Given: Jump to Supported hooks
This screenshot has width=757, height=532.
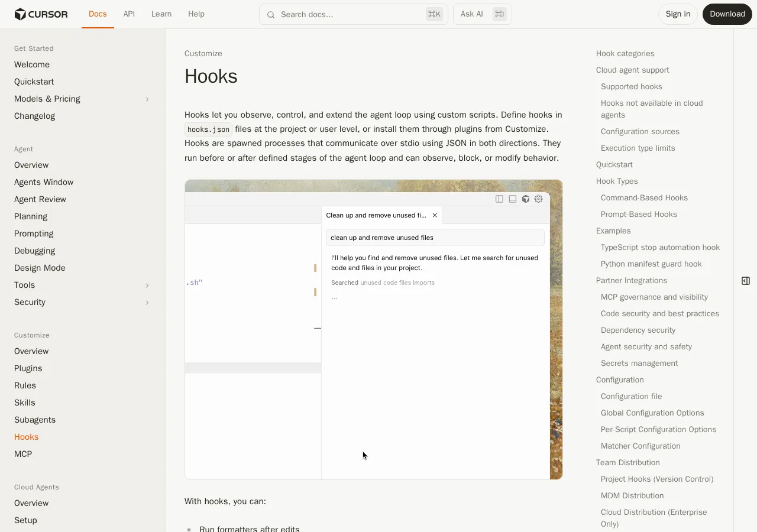Looking at the screenshot, I should 632,86.
